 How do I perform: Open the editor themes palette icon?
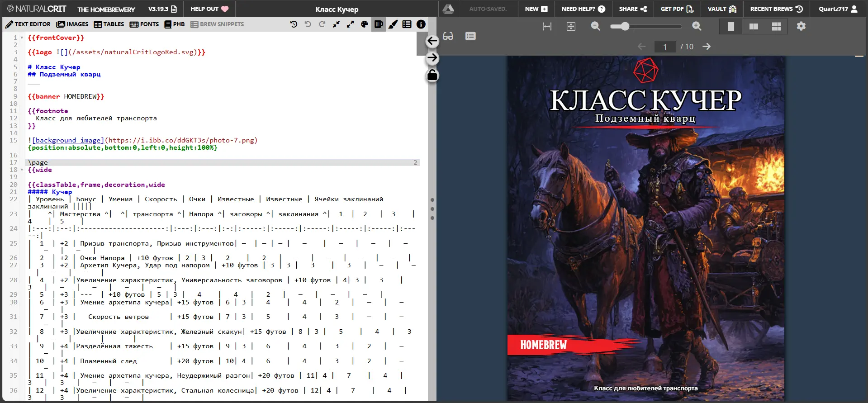tap(365, 24)
